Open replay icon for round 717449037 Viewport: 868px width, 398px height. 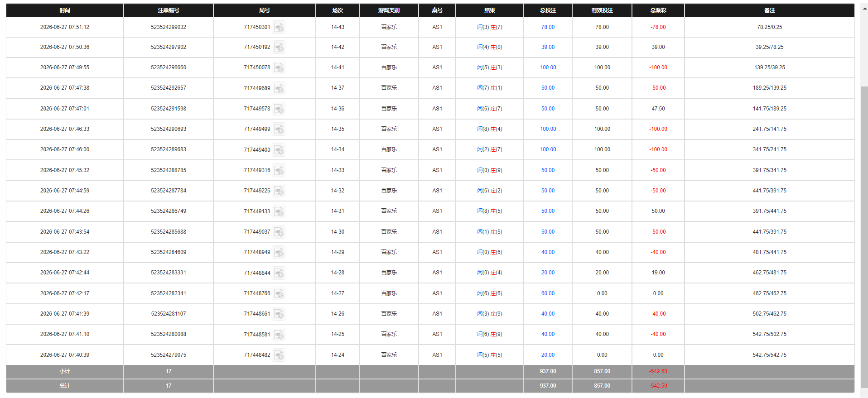click(279, 232)
